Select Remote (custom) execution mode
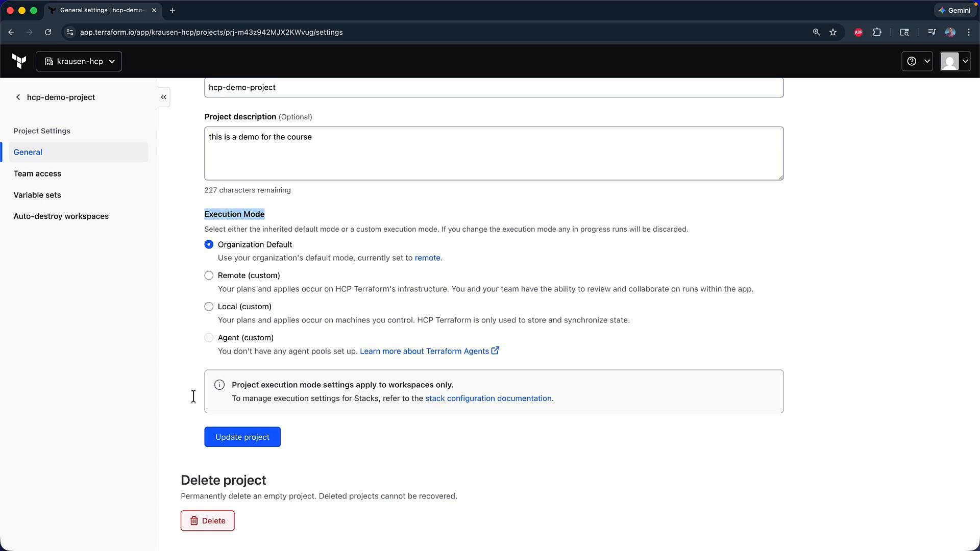The width and height of the screenshot is (980, 551). (x=209, y=275)
